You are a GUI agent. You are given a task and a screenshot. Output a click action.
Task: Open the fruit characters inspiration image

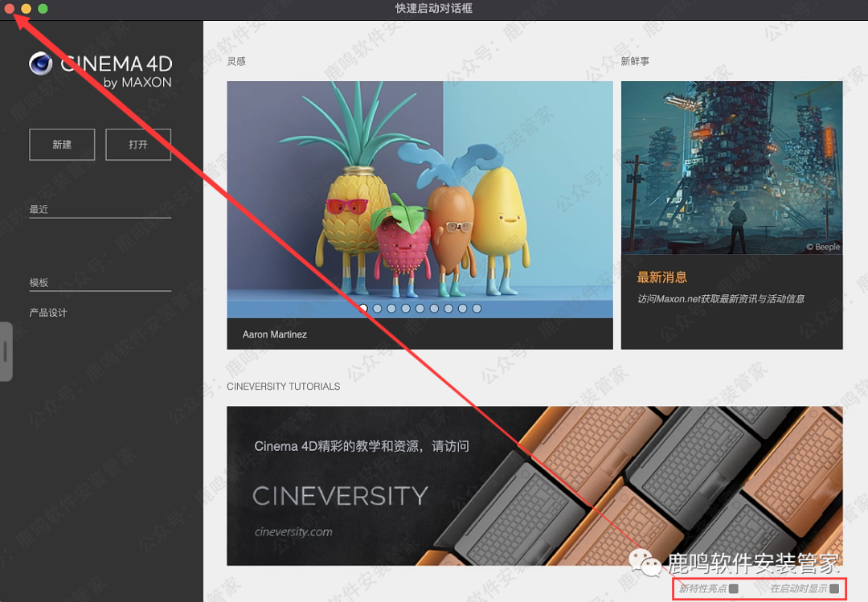tap(420, 193)
